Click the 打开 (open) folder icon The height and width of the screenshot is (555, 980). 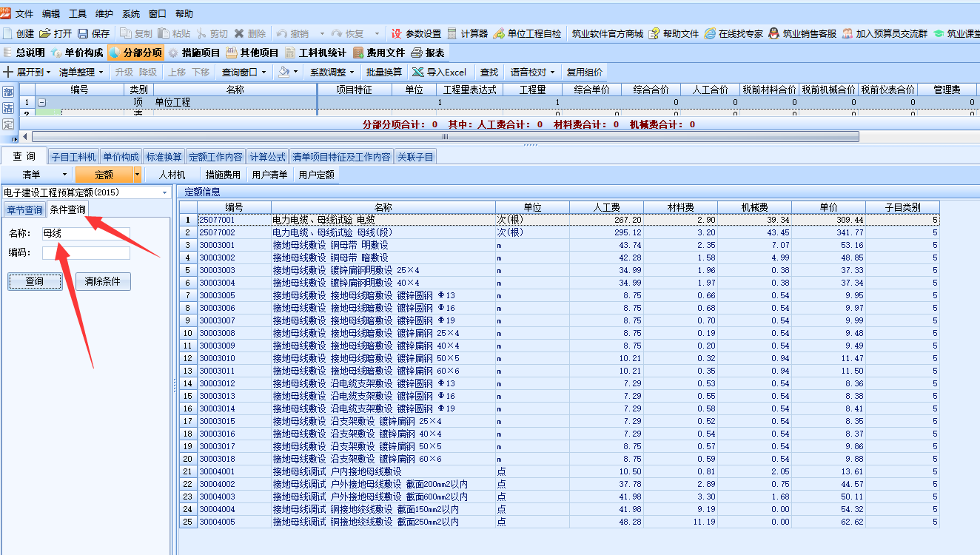tap(45, 33)
